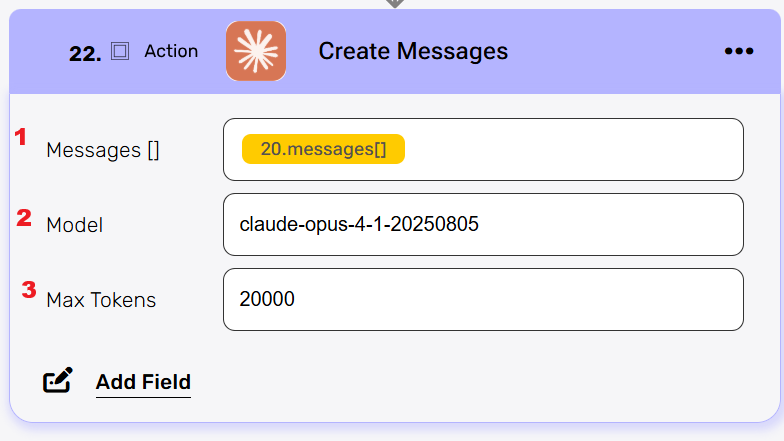The width and height of the screenshot is (784, 441).
Task: Click the red annotation number 2
Action: tap(24, 217)
